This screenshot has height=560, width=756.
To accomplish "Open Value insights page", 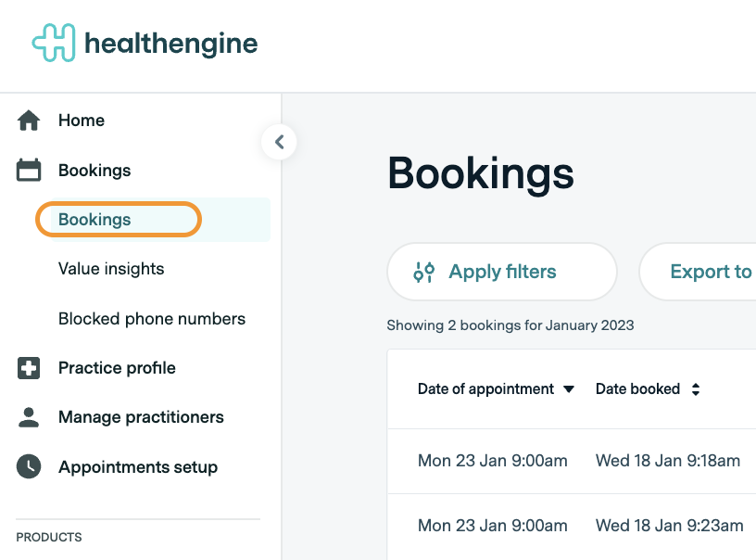I will [x=111, y=269].
